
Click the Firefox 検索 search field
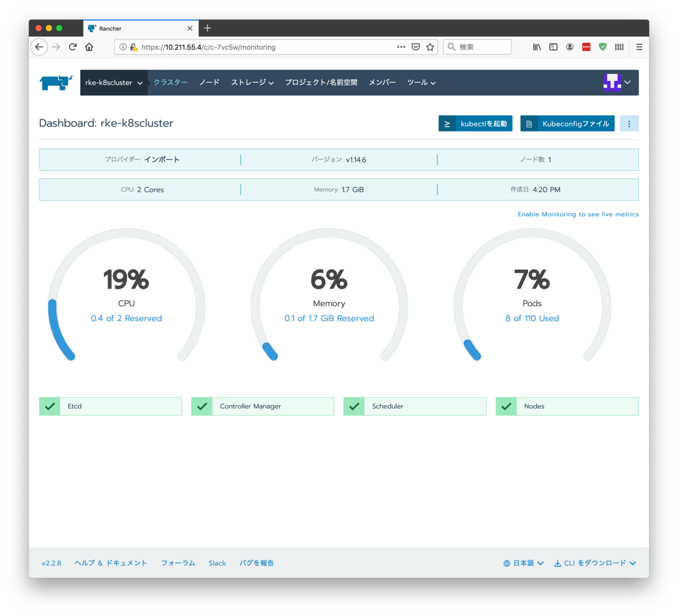click(477, 47)
